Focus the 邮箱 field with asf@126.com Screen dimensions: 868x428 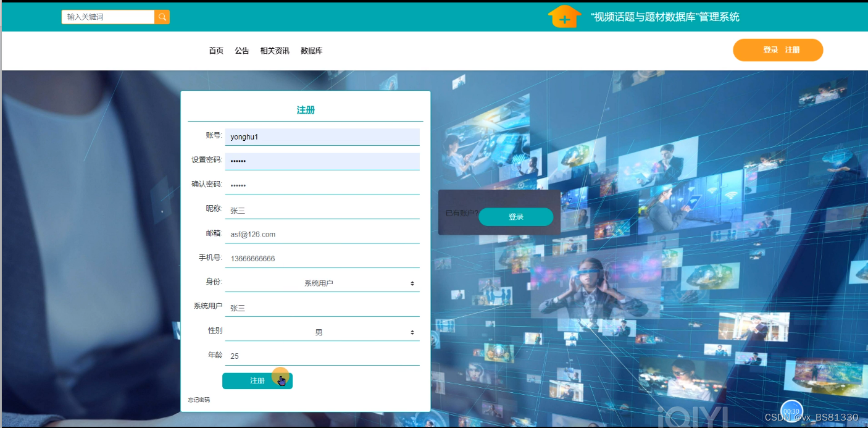[322, 235]
